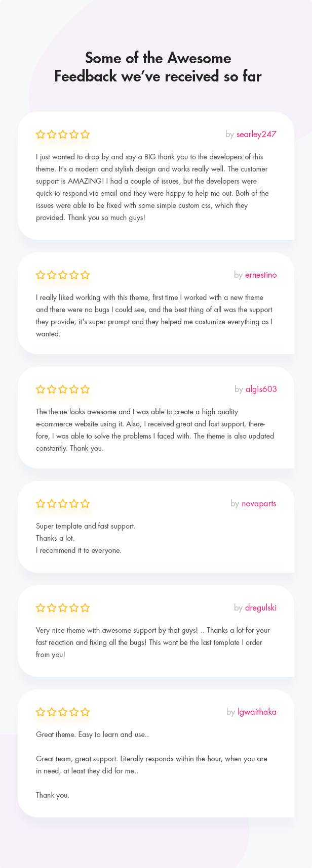Open the ernestino profile link

tap(261, 275)
